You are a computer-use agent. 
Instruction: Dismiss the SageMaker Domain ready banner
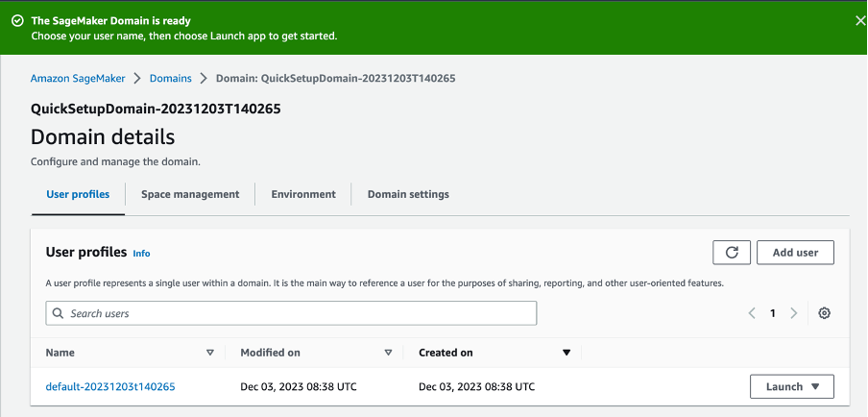click(860, 21)
